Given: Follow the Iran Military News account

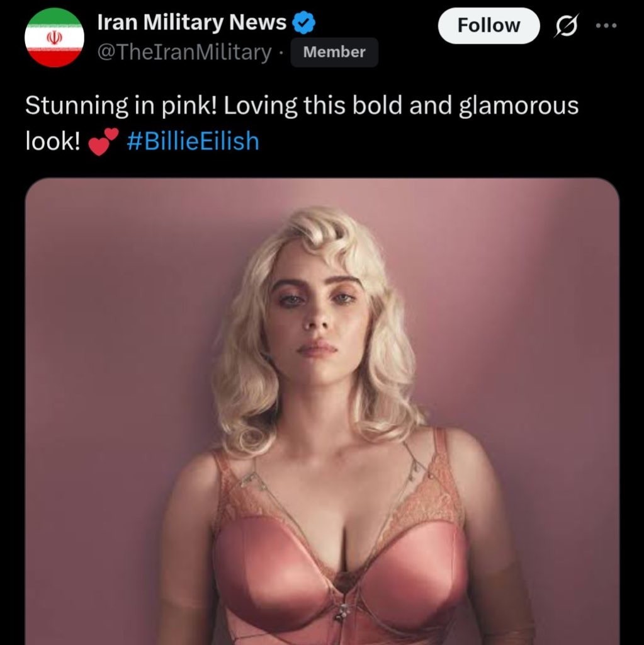Looking at the screenshot, I should pyautogui.click(x=489, y=26).
